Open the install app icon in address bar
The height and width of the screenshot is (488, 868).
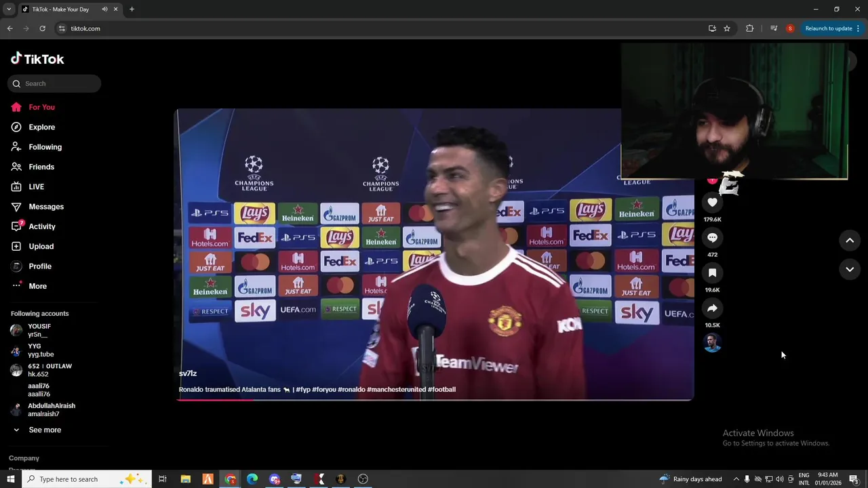(712, 28)
